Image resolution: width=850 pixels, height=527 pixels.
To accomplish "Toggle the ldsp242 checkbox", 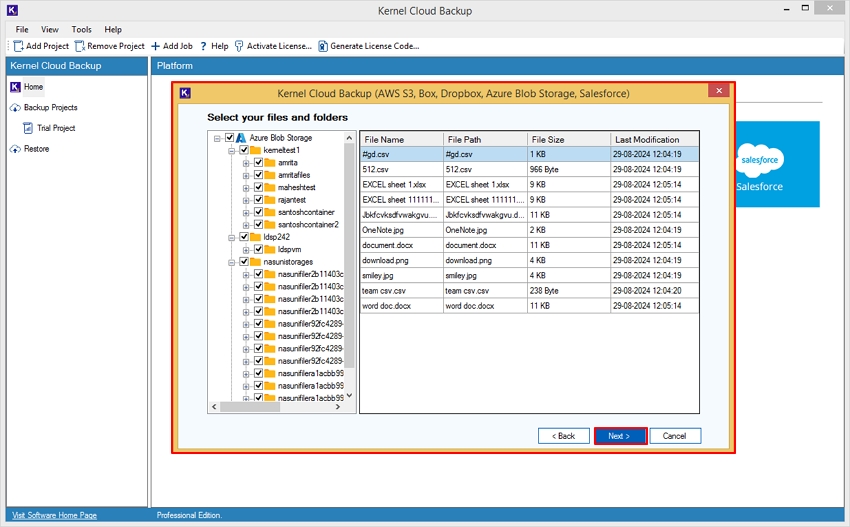I will [x=244, y=237].
